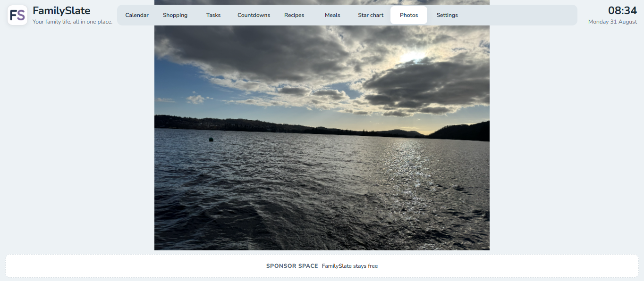The height and width of the screenshot is (281, 644).
Task: Select the Photos tab
Action: tap(409, 15)
